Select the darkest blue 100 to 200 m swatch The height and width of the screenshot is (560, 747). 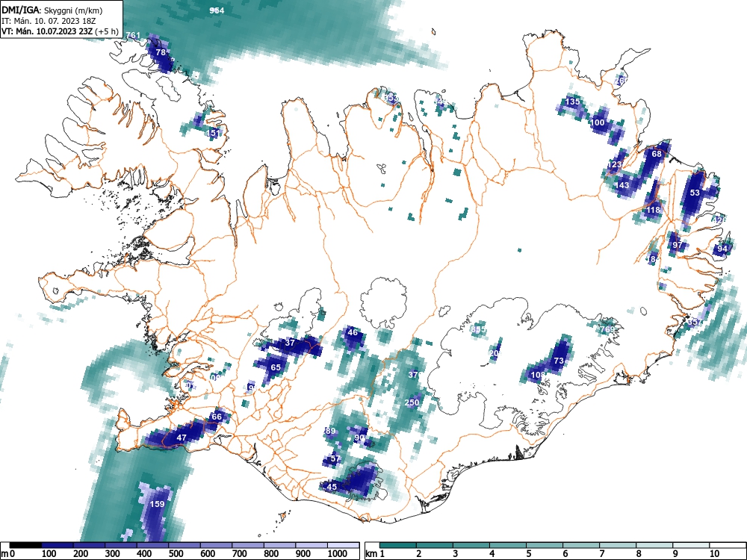click(x=58, y=545)
